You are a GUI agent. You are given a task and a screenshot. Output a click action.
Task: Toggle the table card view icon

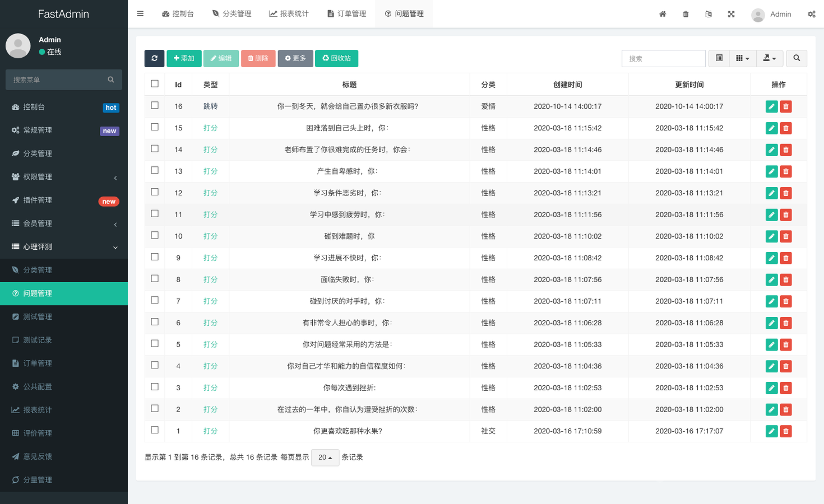click(x=719, y=58)
